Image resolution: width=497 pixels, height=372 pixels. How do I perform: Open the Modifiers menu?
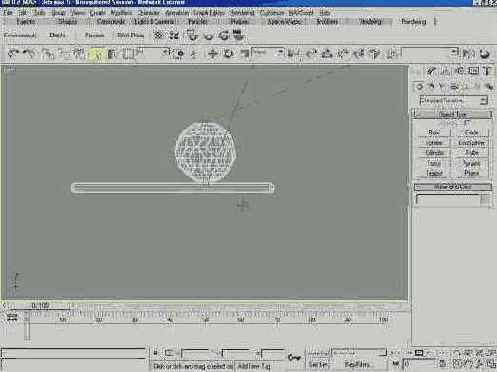click(121, 13)
